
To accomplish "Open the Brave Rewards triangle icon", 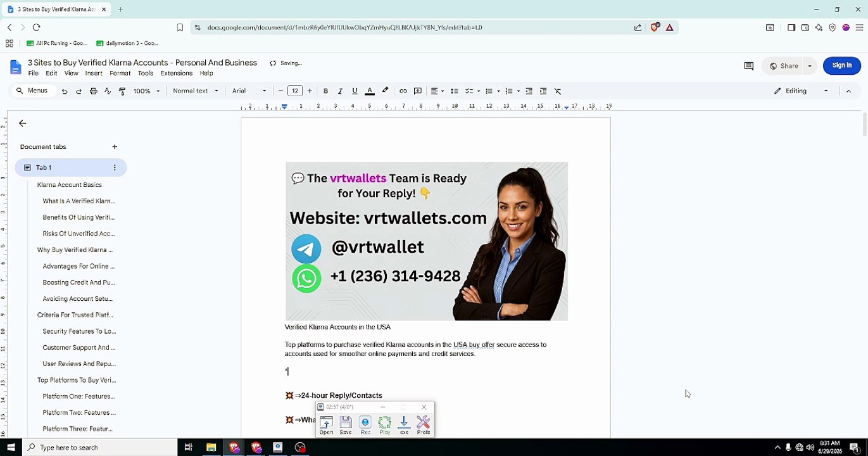I will coord(670,27).
